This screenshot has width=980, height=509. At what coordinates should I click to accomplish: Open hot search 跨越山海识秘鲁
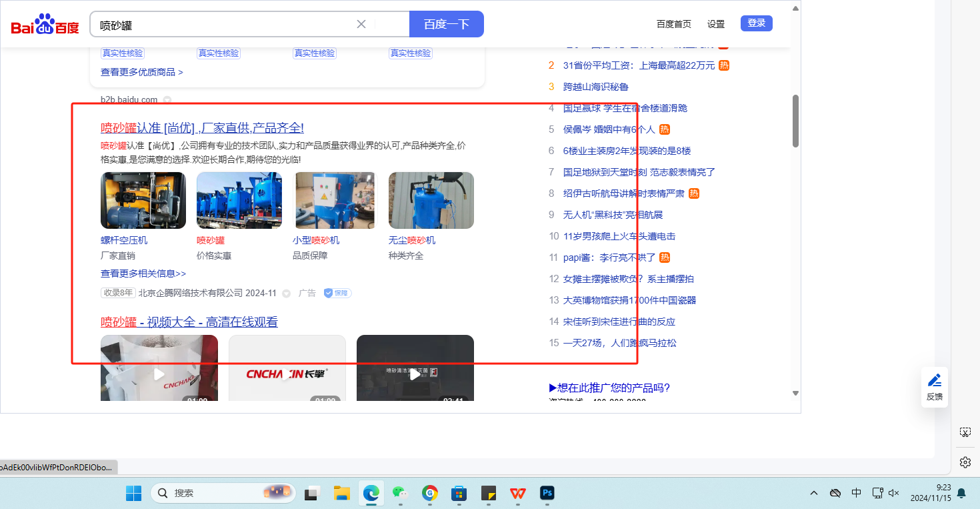(x=596, y=87)
